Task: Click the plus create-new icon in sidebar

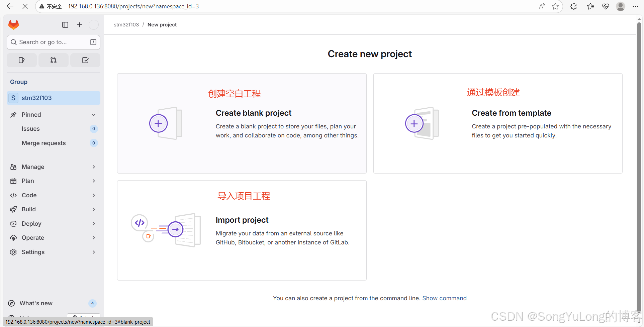Action: [x=80, y=25]
